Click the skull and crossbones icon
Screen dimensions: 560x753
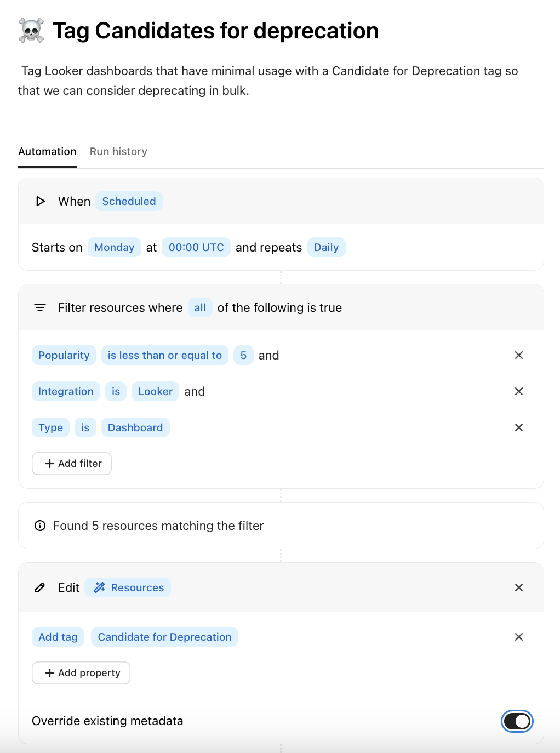(x=31, y=31)
